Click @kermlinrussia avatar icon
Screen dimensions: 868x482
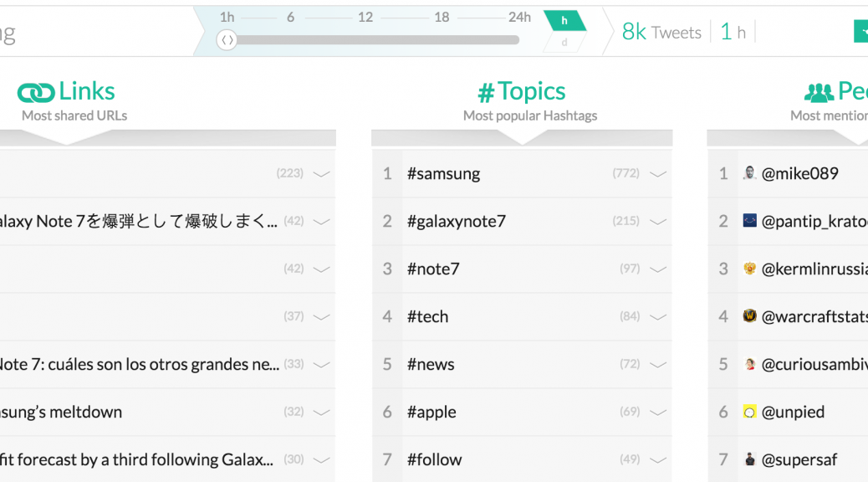pyautogui.click(x=749, y=269)
